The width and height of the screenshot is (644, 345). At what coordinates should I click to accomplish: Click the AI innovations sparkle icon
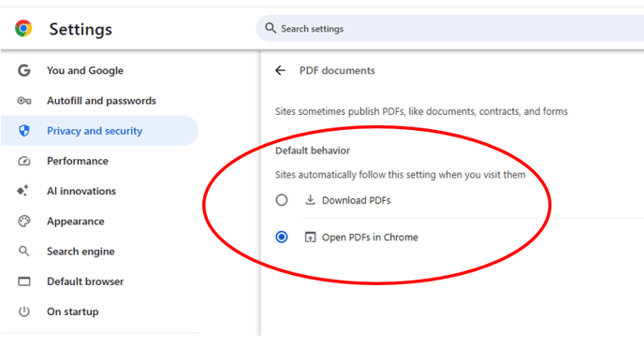[x=23, y=191]
